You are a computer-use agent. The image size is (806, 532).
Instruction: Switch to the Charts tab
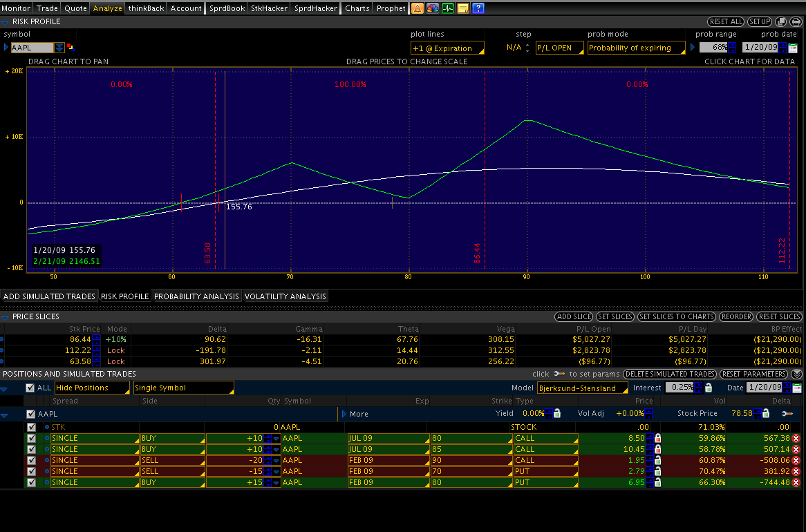coord(357,8)
